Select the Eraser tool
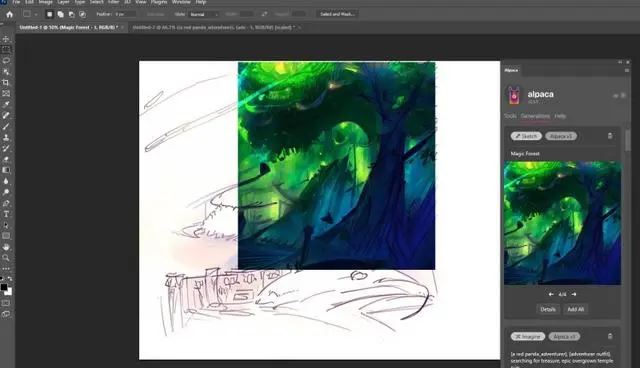Viewport: 640px width, 368px height. (6, 160)
